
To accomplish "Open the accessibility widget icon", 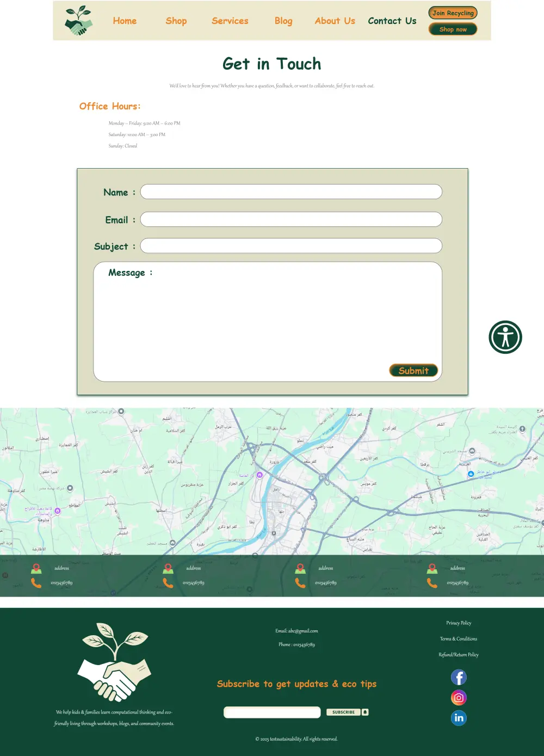I will pos(505,337).
